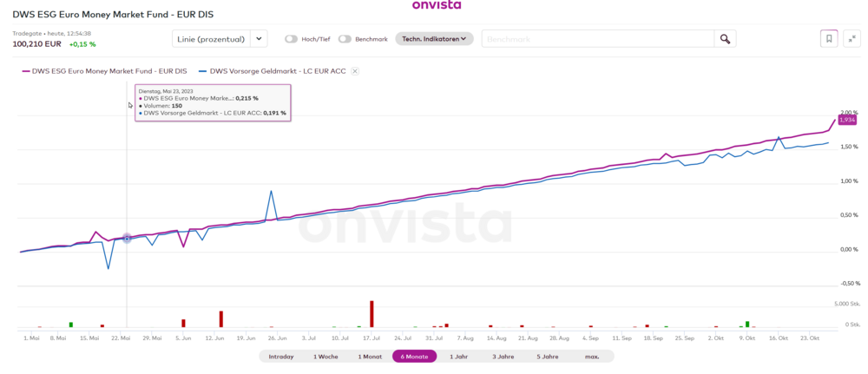Remove DWS Vorsorge Geldmarkt benchmark with the X
The height and width of the screenshot is (374, 868).
point(355,71)
